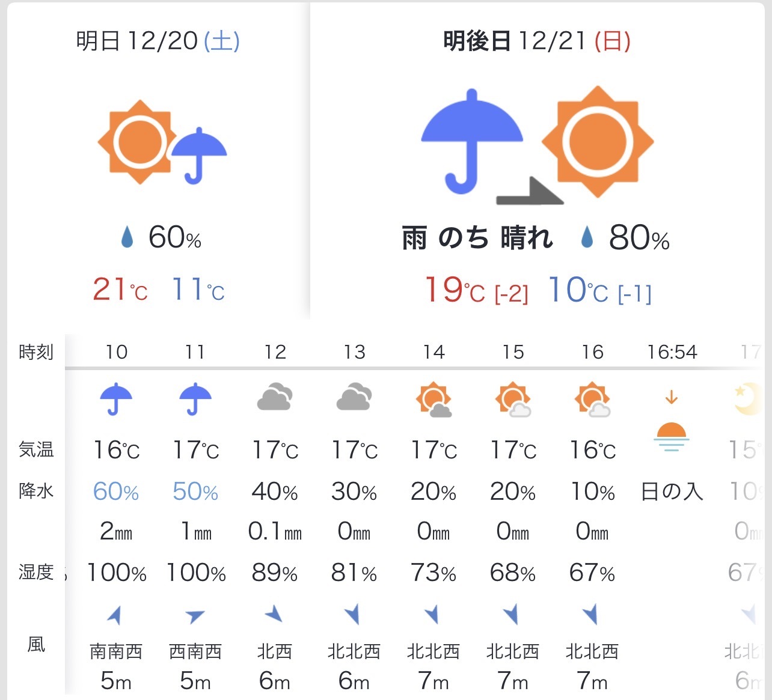Click the 16 o'clock sun with cloud icon

pos(592,399)
